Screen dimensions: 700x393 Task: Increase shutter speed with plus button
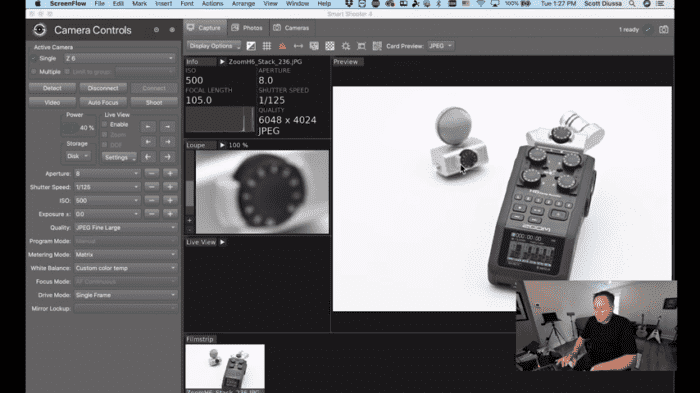(170, 187)
